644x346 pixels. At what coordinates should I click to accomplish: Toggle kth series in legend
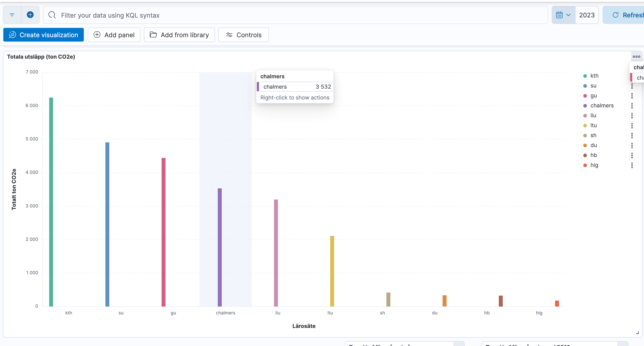[x=594, y=76]
